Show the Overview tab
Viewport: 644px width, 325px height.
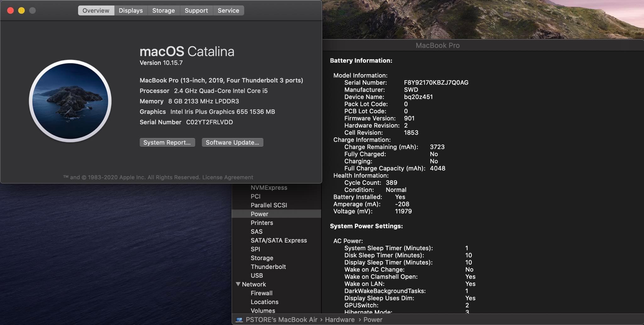pyautogui.click(x=96, y=10)
